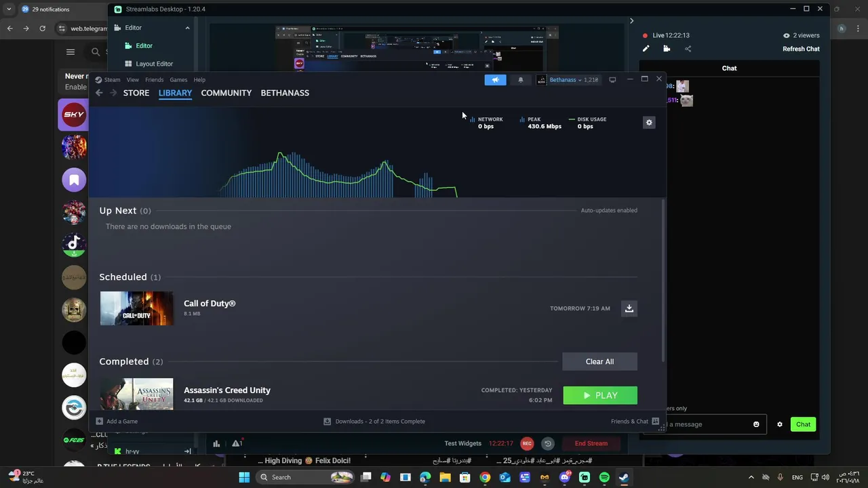
Task: Open Streamlabs chat settings gear
Action: [780, 424]
